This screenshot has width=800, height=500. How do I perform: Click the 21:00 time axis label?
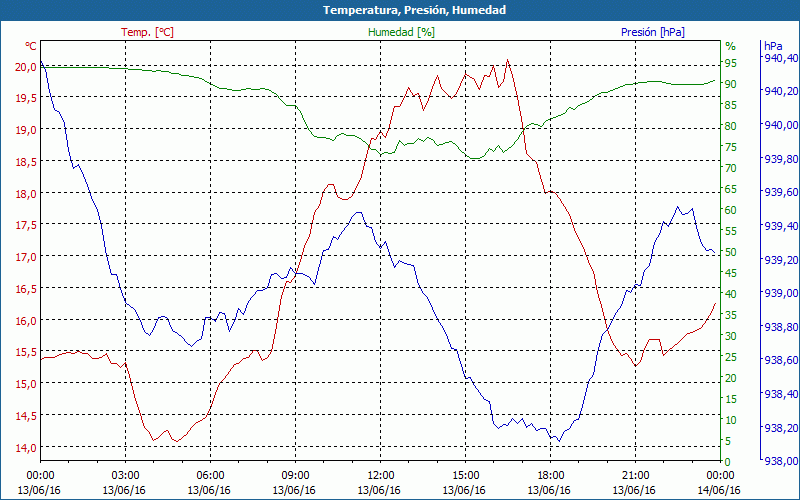636,476
